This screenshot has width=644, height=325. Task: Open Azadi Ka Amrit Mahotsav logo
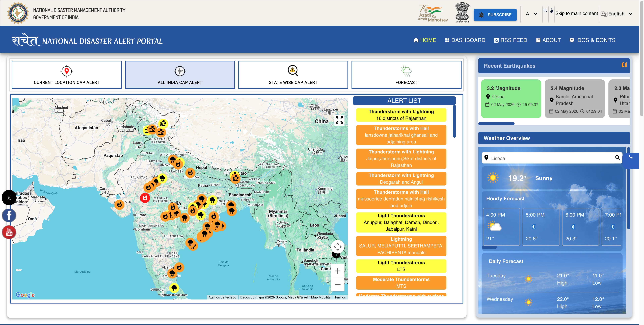pos(433,13)
